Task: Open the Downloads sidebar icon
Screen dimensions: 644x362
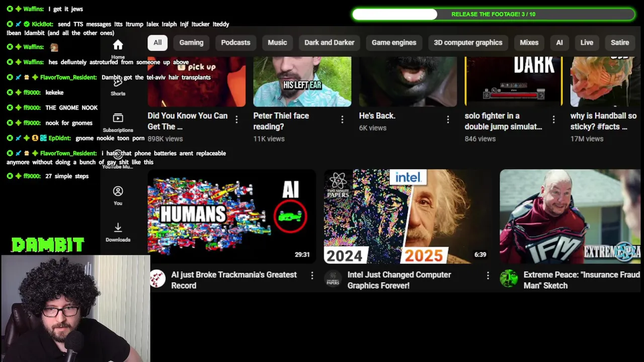Action: click(118, 227)
